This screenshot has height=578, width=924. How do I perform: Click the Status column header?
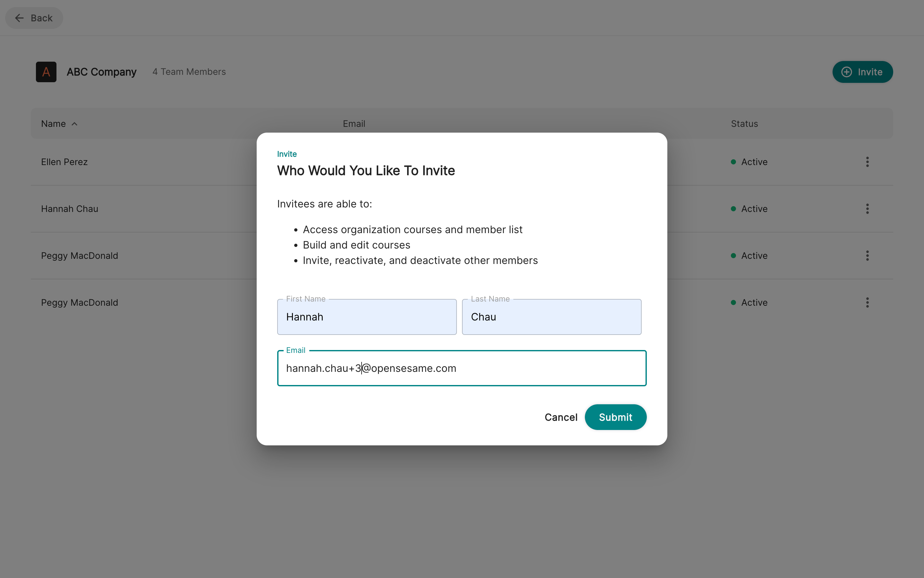click(x=745, y=124)
